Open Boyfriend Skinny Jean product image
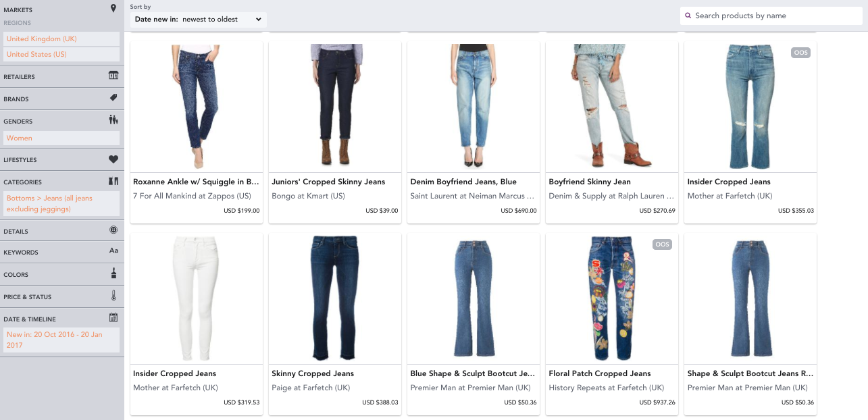This screenshot has height=420, width=868. pyautogui.click(x=612, y=107)
